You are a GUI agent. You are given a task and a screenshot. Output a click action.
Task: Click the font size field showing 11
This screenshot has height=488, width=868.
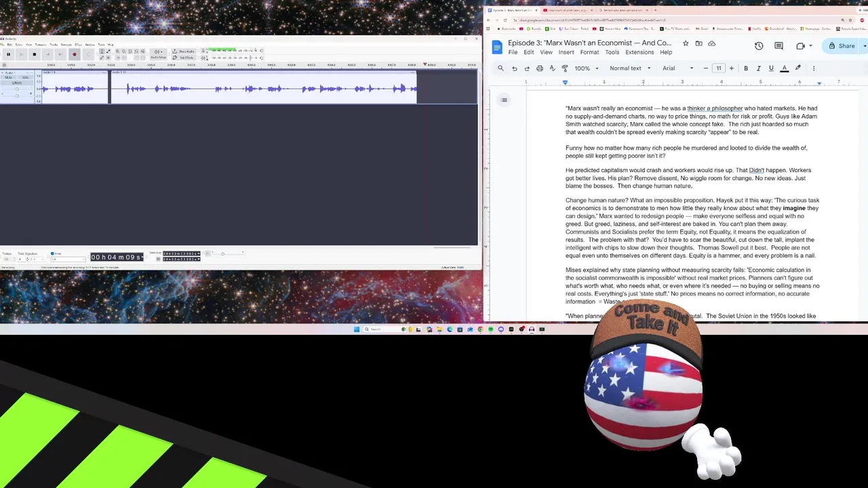point(719,68)
